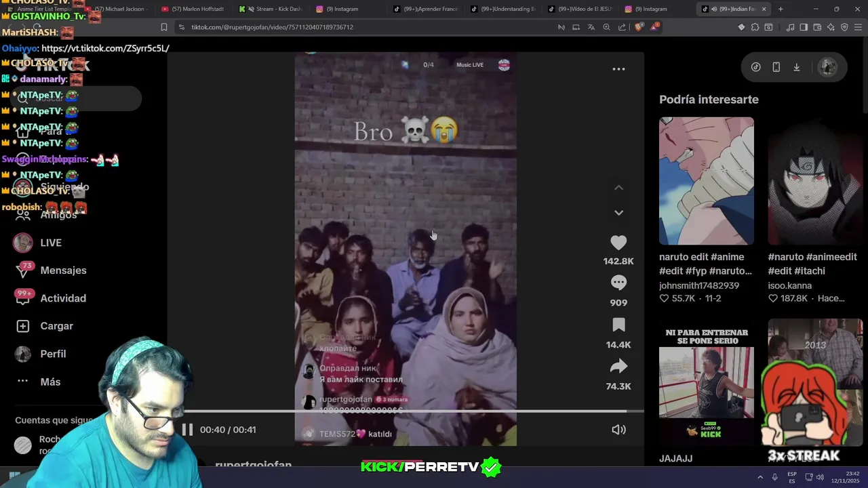Click the Mensajes icon with 73 badge
Screen dimensions: 868x488
coord(23,270)
